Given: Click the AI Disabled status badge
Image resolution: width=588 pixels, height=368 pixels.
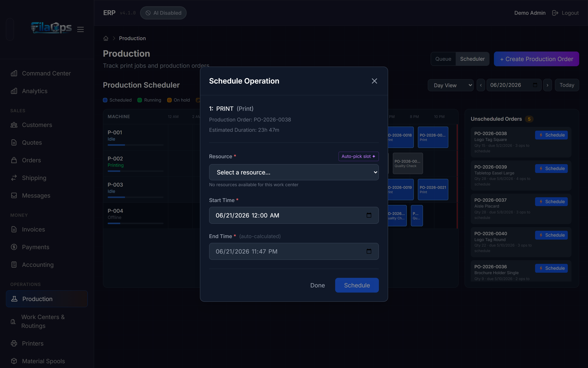Looking at the screenshot, I should click(163, 13).
